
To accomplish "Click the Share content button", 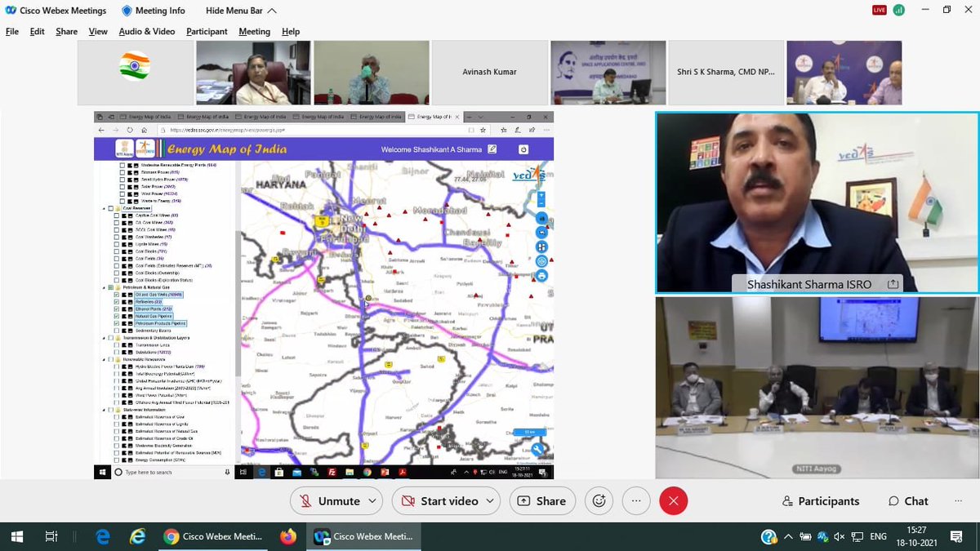I will coord(542,500).
